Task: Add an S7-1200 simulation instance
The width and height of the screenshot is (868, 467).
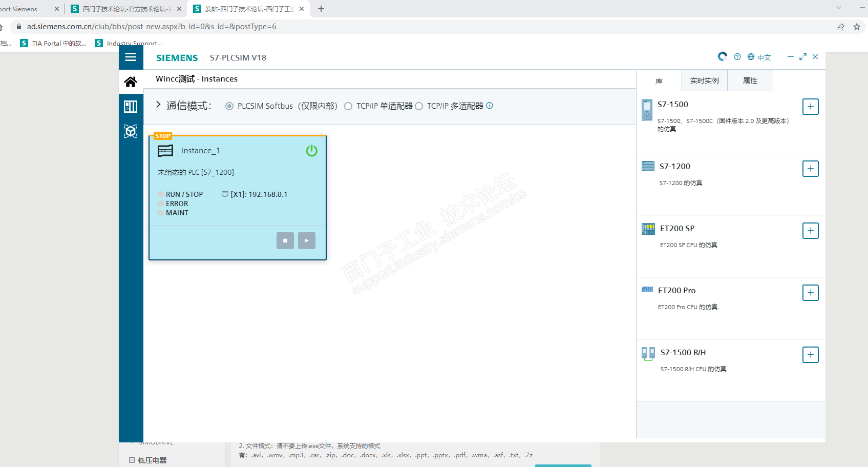Action: [x=810, y=169]
